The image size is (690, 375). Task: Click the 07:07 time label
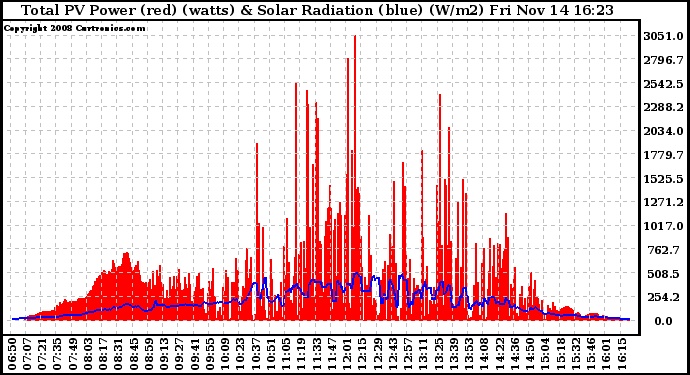coord(27,354)
